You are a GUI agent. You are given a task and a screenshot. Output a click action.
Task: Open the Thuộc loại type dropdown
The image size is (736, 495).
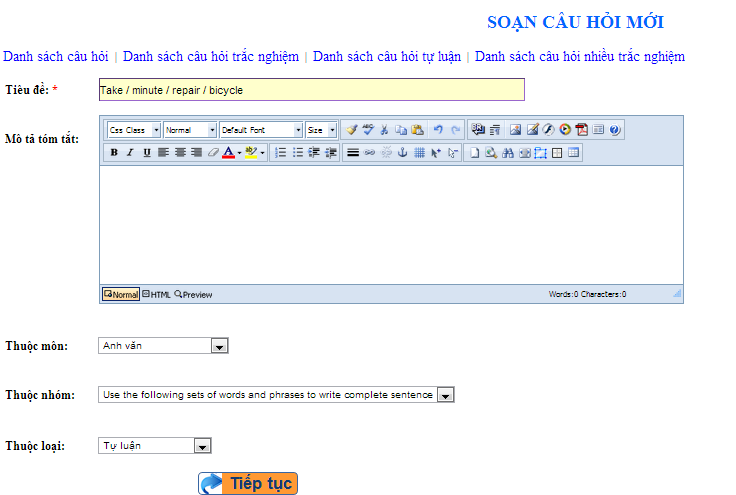tap(155, 446)
